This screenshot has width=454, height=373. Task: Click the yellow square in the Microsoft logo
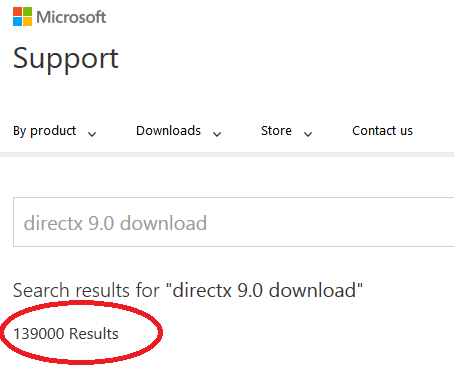tap(27, 21)
